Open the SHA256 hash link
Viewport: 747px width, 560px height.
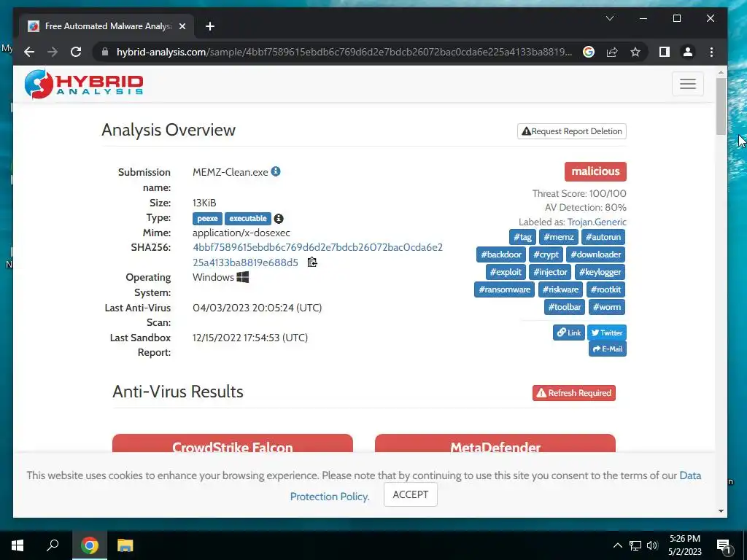317,254
